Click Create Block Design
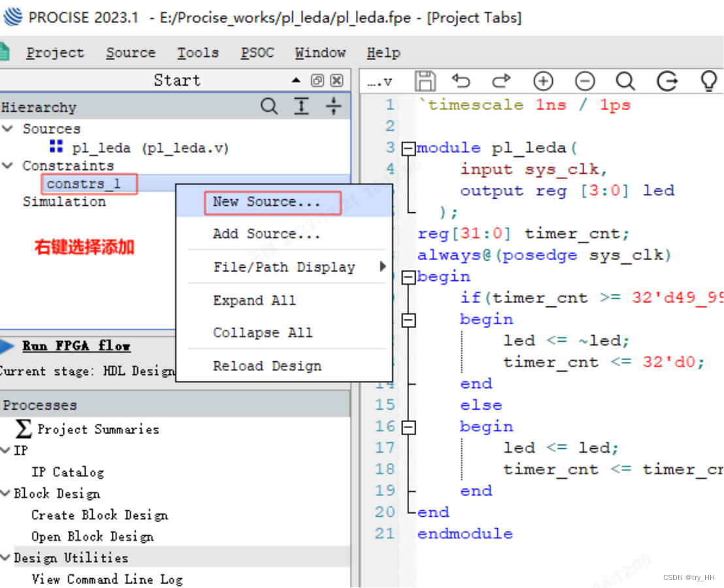 (99, 515)
